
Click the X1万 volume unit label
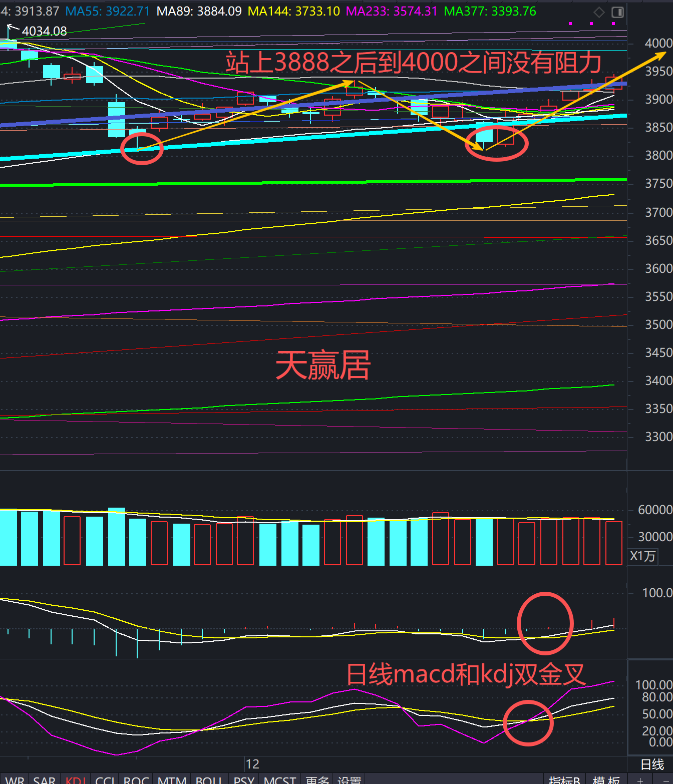point(642,556)
